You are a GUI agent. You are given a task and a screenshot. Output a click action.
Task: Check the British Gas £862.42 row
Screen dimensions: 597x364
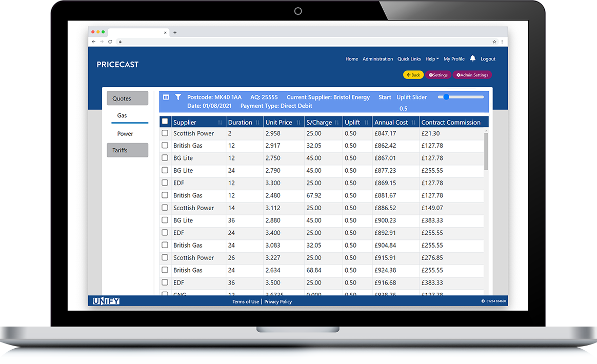[x=165, y=146]
